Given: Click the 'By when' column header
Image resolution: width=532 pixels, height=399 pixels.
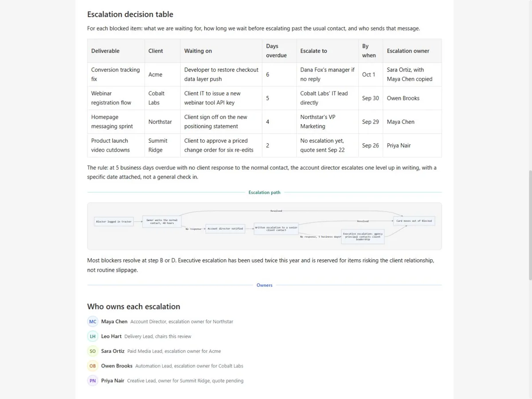Looking at the screenshot, I should (371, 51).
